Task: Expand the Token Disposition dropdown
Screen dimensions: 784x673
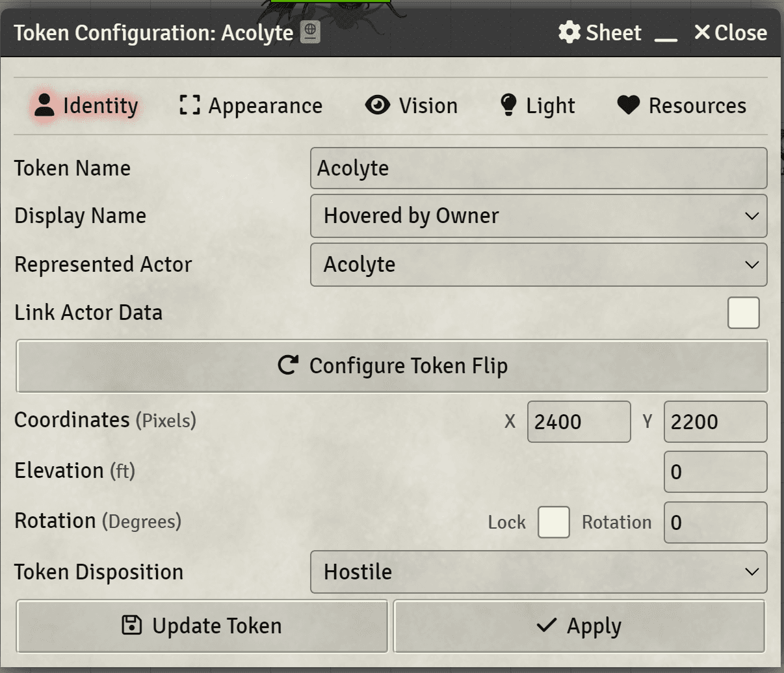Action: pyautogui.click(x=538, y=572)
